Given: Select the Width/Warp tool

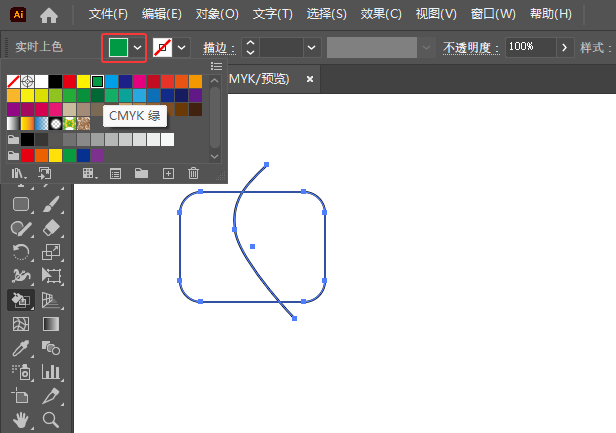Looking at the screenshot, I should tap(21, 276).
